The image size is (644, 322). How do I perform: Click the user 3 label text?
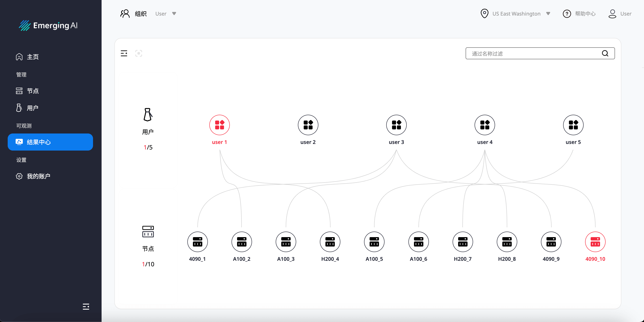396,142
